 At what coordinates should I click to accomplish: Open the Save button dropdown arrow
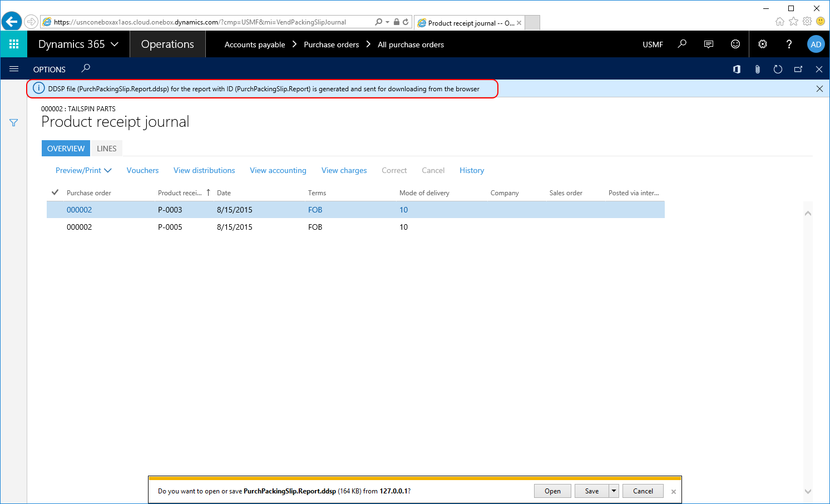[614, 491]
